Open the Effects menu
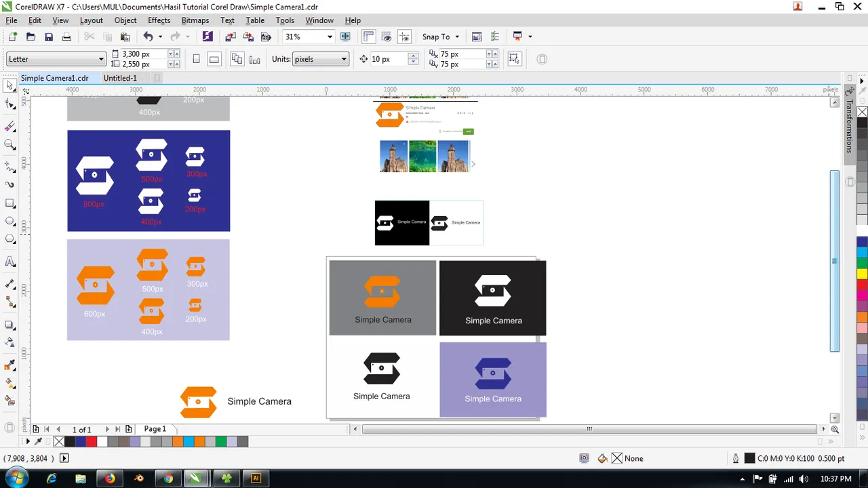The height and width of the screenshot is (488, 868). 159,20
